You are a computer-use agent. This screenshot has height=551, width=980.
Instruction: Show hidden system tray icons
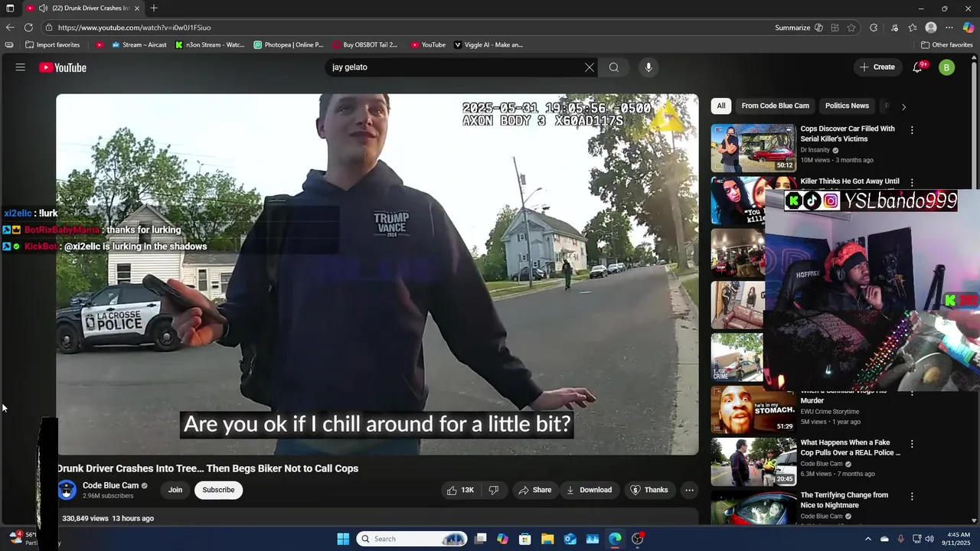(867, 539)
